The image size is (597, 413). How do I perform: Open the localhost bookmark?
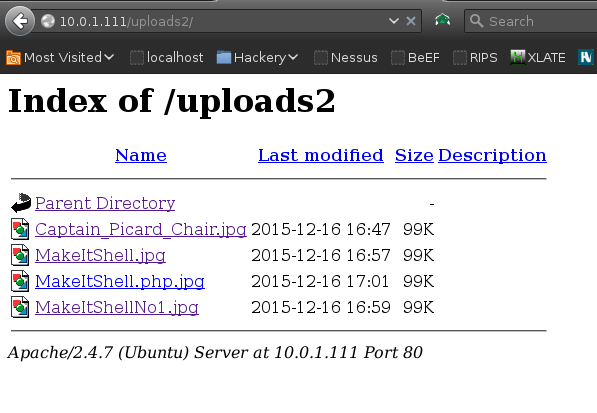tap(166, 57)
